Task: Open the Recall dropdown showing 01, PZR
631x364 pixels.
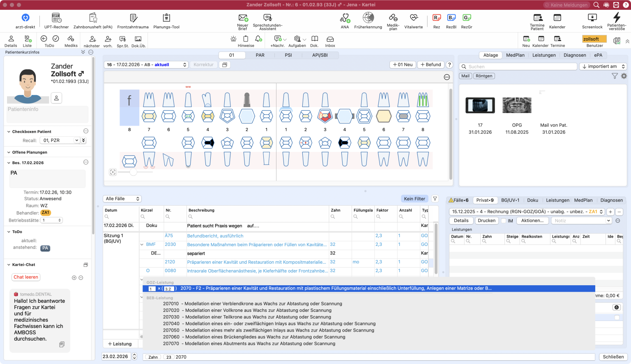Action: point(60,140)
